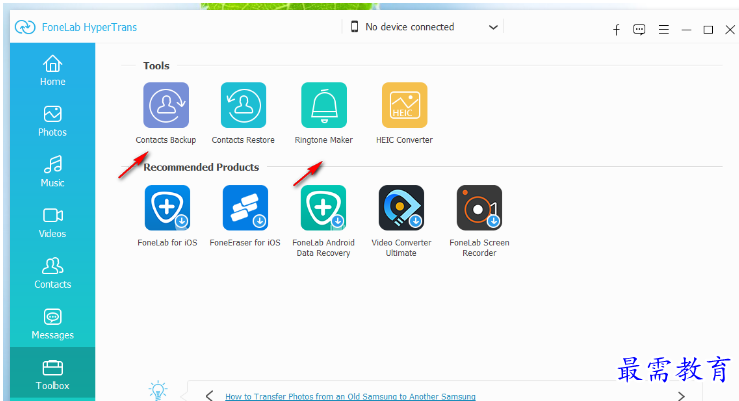Open the Messages section
The width and height of the screenshot is (739, 401).
coord(52,324)
